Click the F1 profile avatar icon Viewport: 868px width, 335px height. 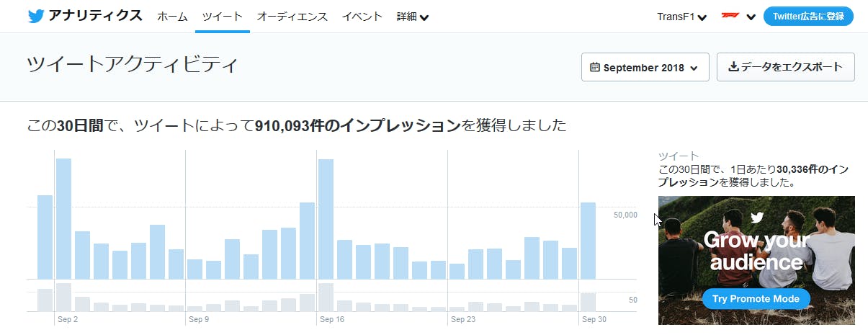[730, 17]
